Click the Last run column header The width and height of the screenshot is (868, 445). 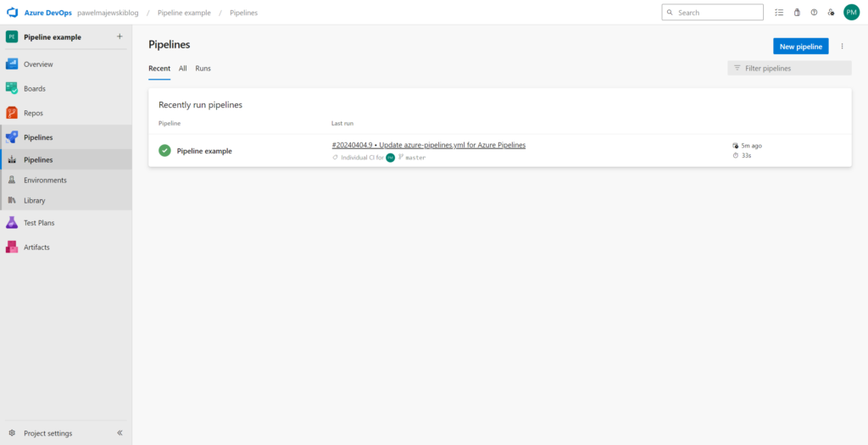coord(342,124)
